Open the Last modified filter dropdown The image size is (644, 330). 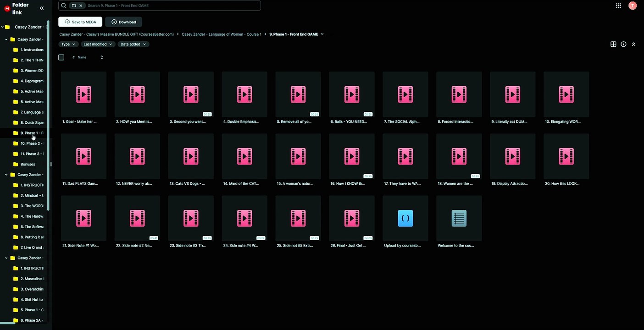(x=98, y=44)
